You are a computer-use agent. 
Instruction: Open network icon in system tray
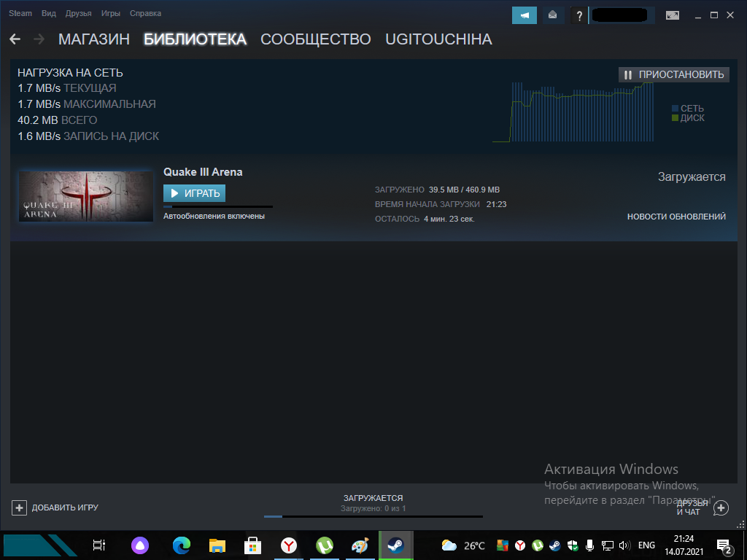point(608,545)
